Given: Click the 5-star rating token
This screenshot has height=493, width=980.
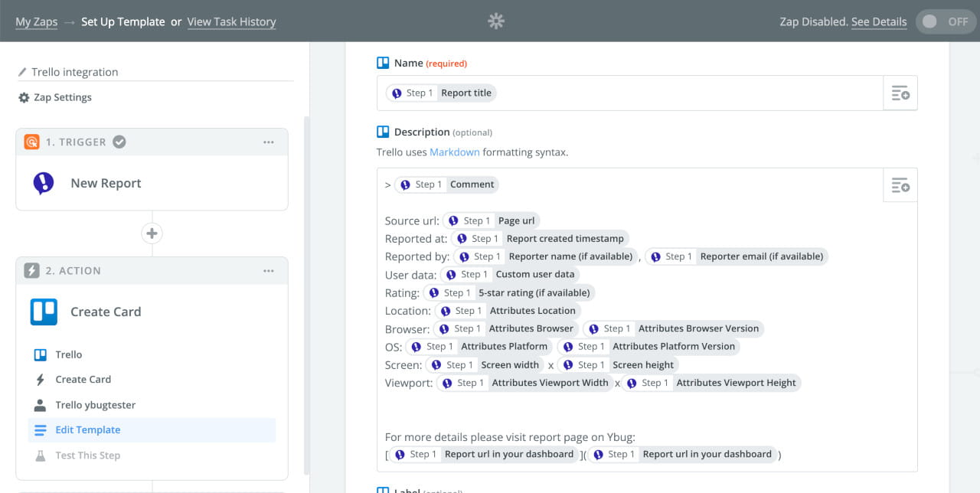Looking at the screenshot, I should pyautogui.click(x=509, y=292).
